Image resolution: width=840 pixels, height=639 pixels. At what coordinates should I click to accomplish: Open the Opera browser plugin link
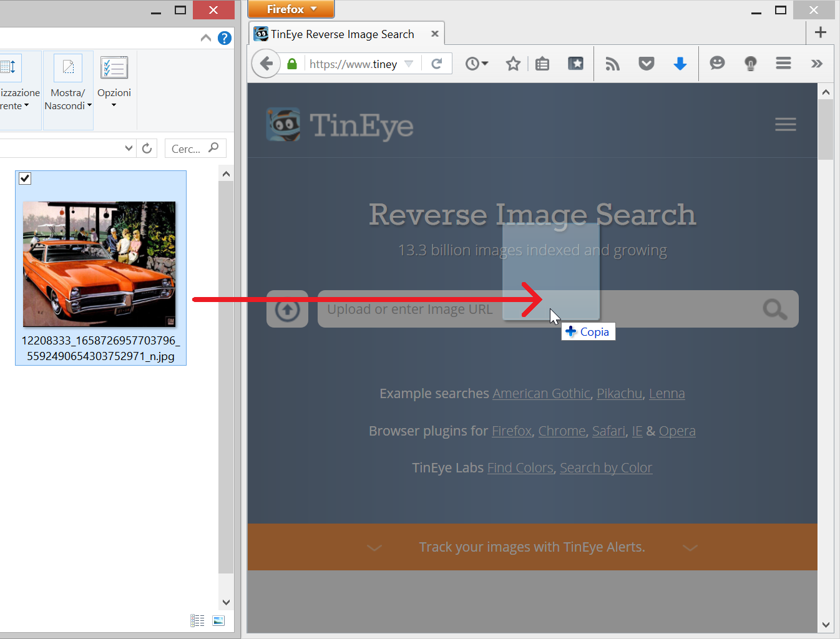pyautogui.click(x=677, y=431)
